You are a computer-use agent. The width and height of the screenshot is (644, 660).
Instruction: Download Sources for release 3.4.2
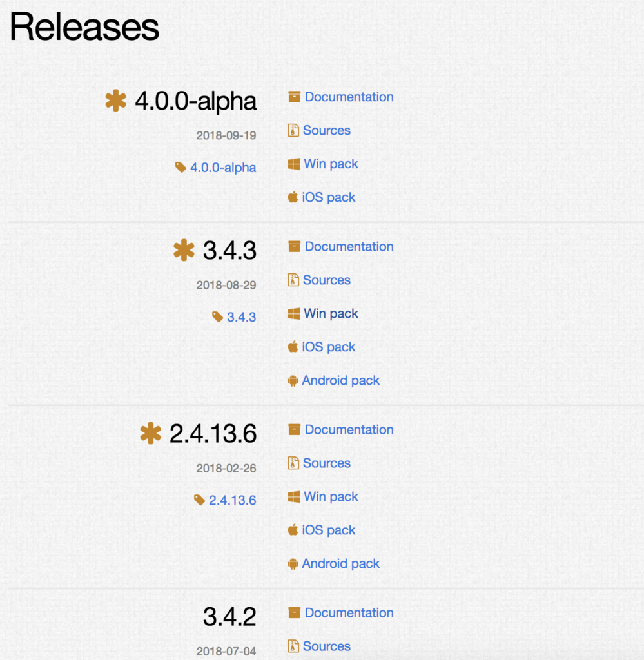click(327, 646)
